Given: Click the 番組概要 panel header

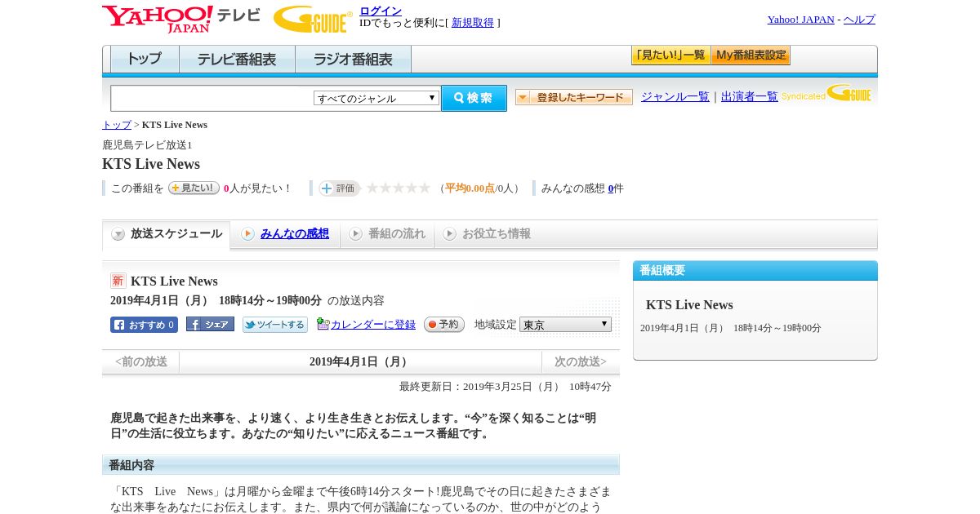Looking at the screenshot, I should pos(755,271).
